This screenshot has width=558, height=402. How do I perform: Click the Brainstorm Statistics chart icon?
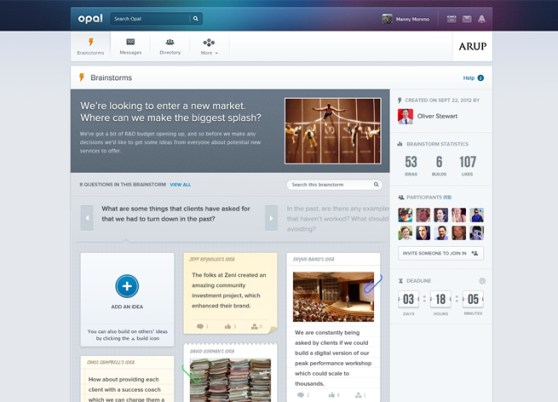[x=400, y=144]
